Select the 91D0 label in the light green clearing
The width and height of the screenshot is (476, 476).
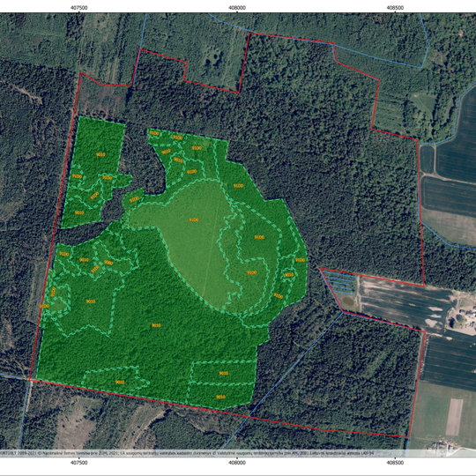[x=194, y=219]
